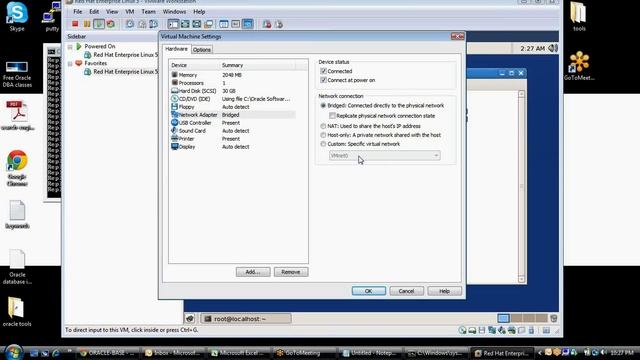Select the Bridged network radio button
This screenshot has height=360, width=640.
click(x=323, y=106)
